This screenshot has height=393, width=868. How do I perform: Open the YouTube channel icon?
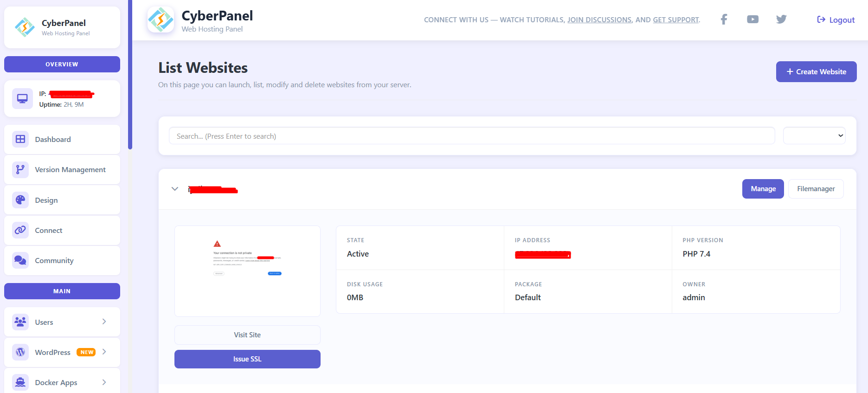(752, 19)
